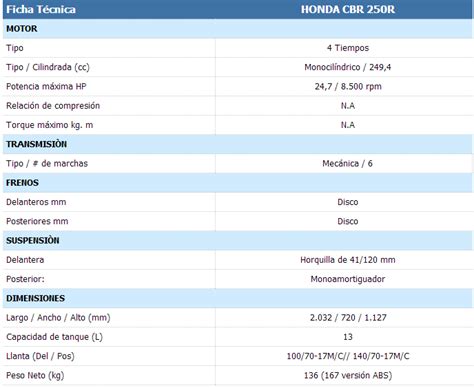474x388 pixels.
Task: Click the 'MOTOR' section heading
Action: click(22, 29)
